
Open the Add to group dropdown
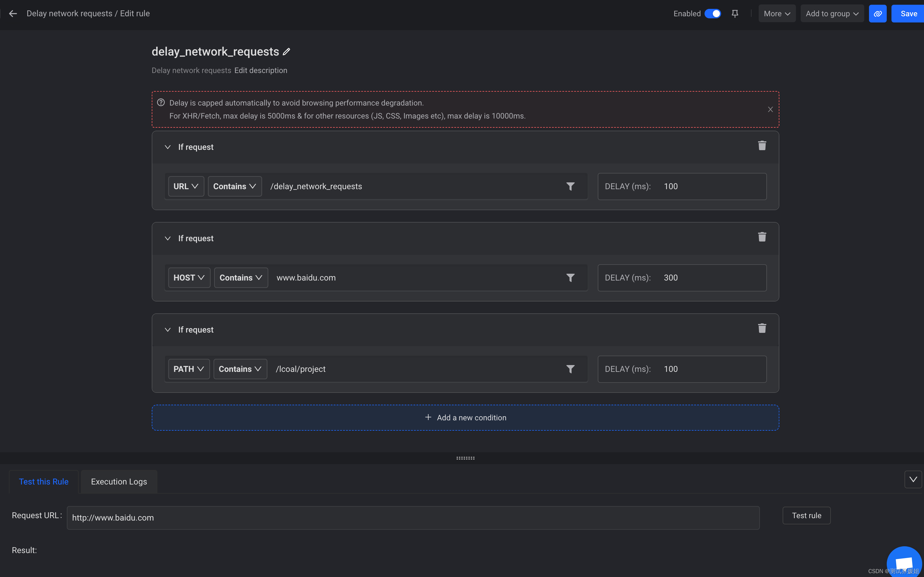[832, 13]
